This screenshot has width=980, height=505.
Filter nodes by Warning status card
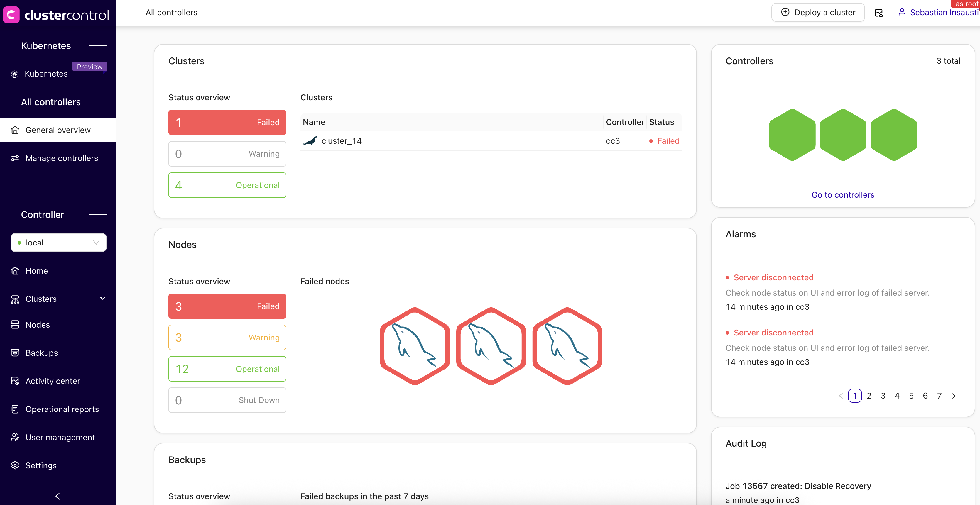pyautogui.click(x=227, y=338)
